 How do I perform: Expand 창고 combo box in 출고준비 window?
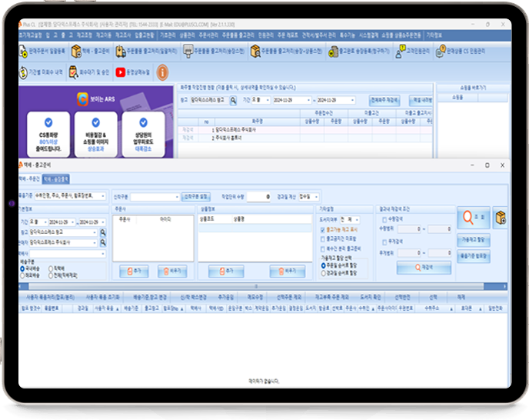tap(94, 232)
